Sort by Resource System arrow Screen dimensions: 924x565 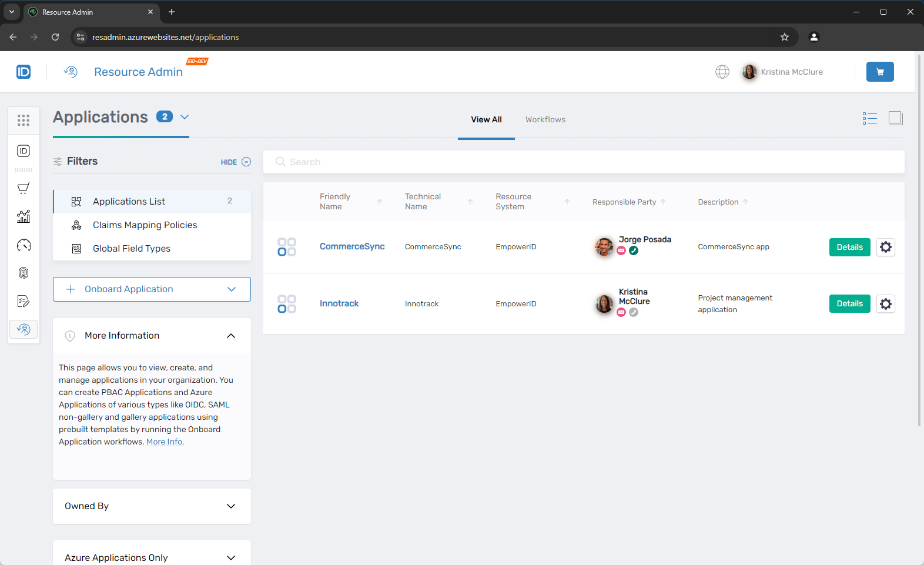click(x=567, y=202)
